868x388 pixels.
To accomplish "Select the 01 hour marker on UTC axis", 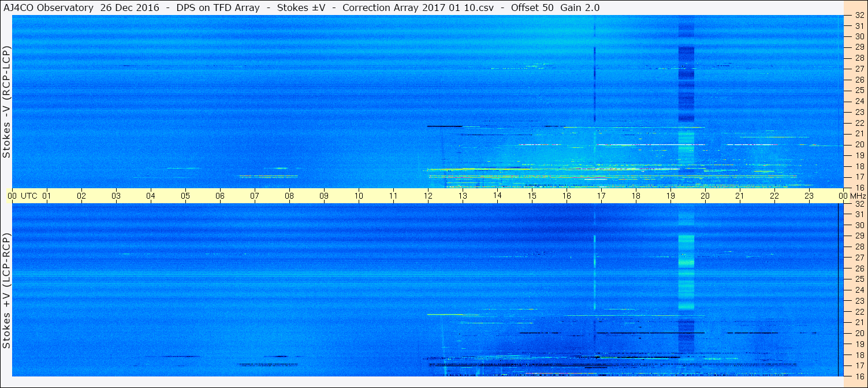I will pyautogui.click(x=47, y=196).
